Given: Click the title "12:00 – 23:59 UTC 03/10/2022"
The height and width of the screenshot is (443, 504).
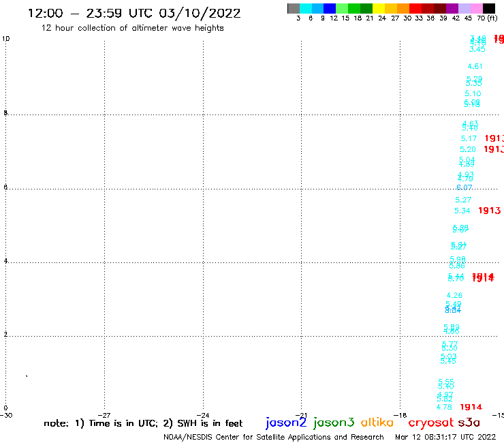Looking at the screenshot, I should click(x=134, y=14).
